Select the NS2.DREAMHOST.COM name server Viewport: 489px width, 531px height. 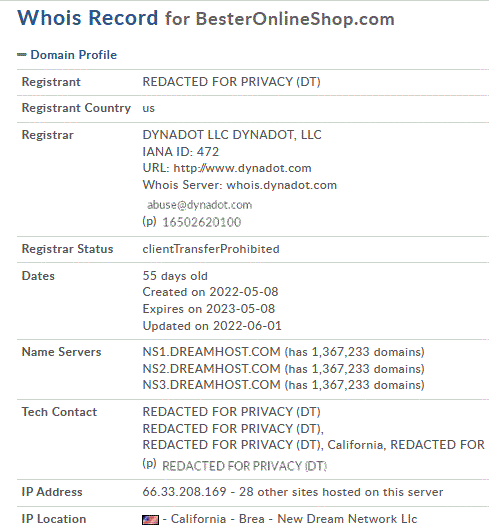click(x=211, y=368)
